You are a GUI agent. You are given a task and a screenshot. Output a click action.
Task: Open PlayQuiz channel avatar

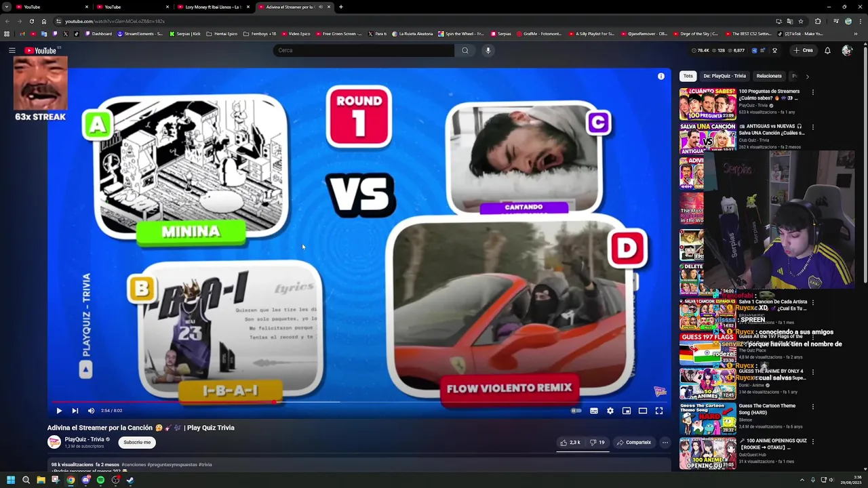(54, 443)
